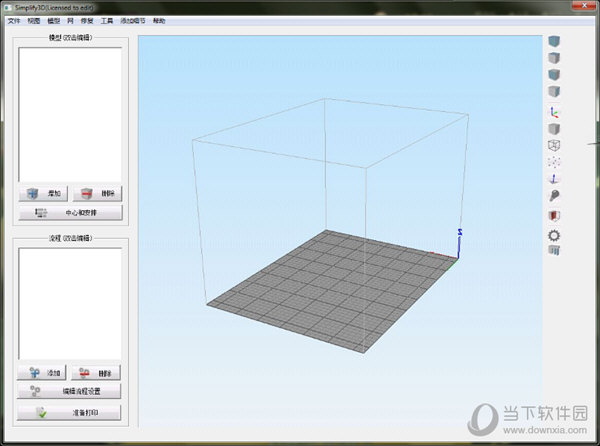The width and height of the screenshot is (600, 446).
Task: Open the 帮助 menu
Action: click(x=159, y=21)
